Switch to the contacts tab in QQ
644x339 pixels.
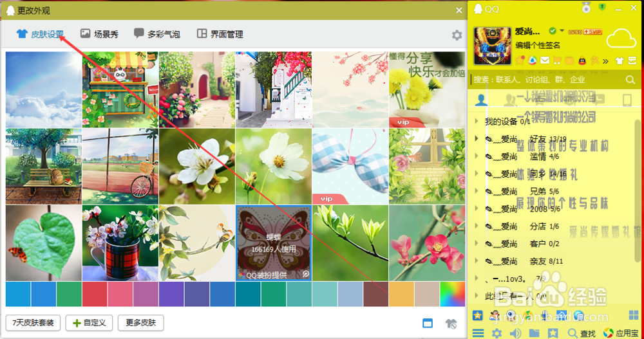tap(481, 100)
